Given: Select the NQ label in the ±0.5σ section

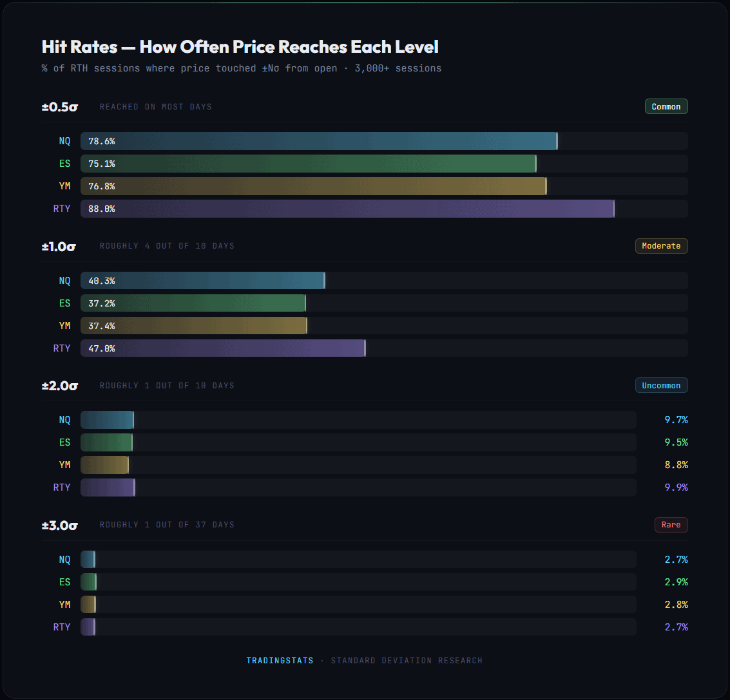Looking at the screenshot, I should [x=64, y=141].
